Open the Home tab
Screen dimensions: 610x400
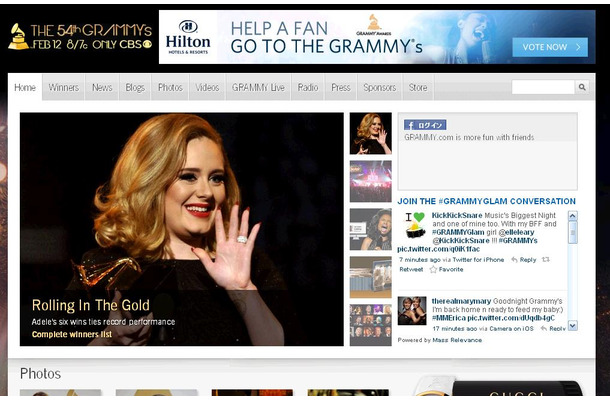25,87
